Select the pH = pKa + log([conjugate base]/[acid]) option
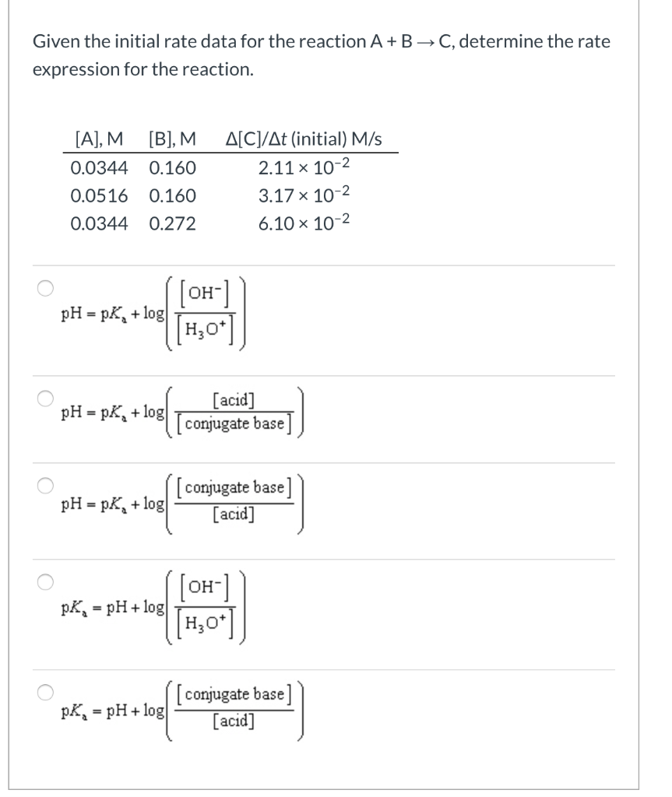The height and width of the screenshot is (797, 672). pos(46,485)
